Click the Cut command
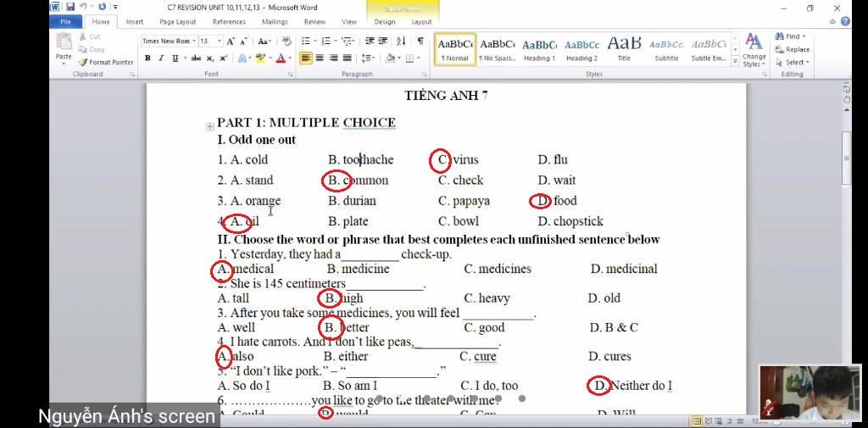 pyautogui.click(x=89, y=36)
